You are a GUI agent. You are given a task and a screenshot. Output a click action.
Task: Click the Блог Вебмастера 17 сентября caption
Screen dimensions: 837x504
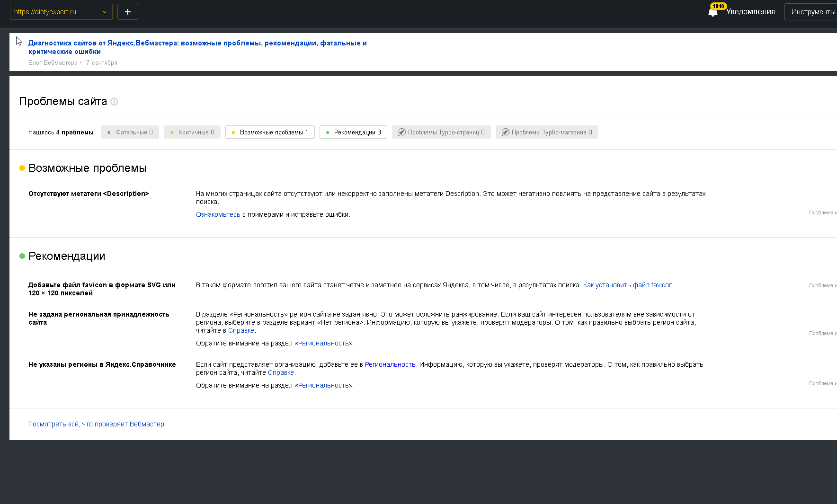point(73,62)
